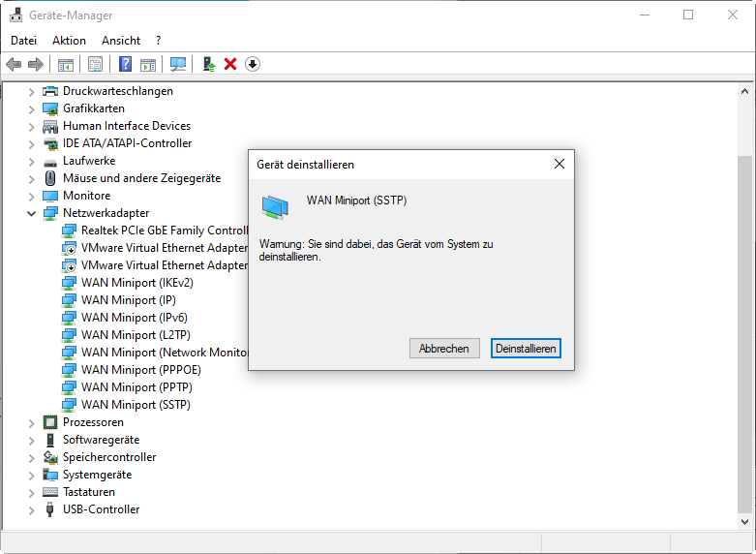Click the Forward arrow in the toolbar
Screen dimensions: 756x554
coord(36,64)
